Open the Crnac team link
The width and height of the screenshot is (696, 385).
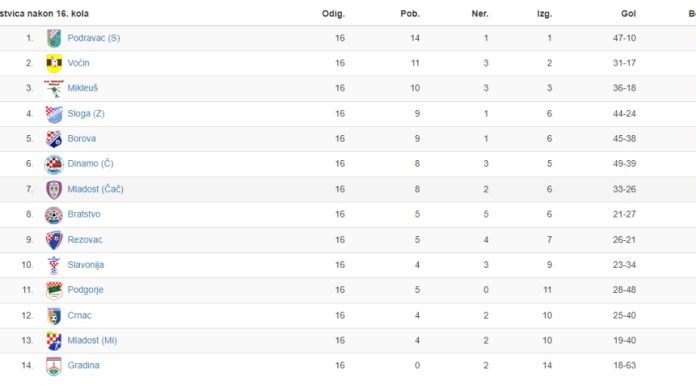[x=79, y=315]
